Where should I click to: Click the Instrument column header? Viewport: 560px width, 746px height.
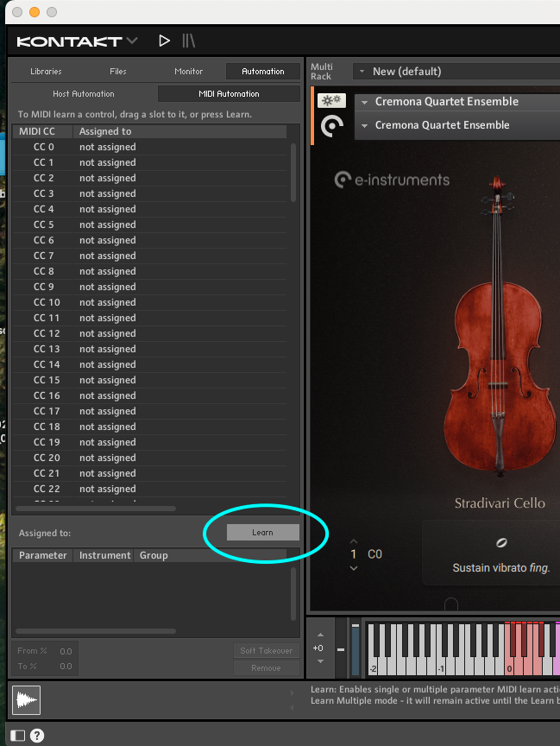[104, 555]
